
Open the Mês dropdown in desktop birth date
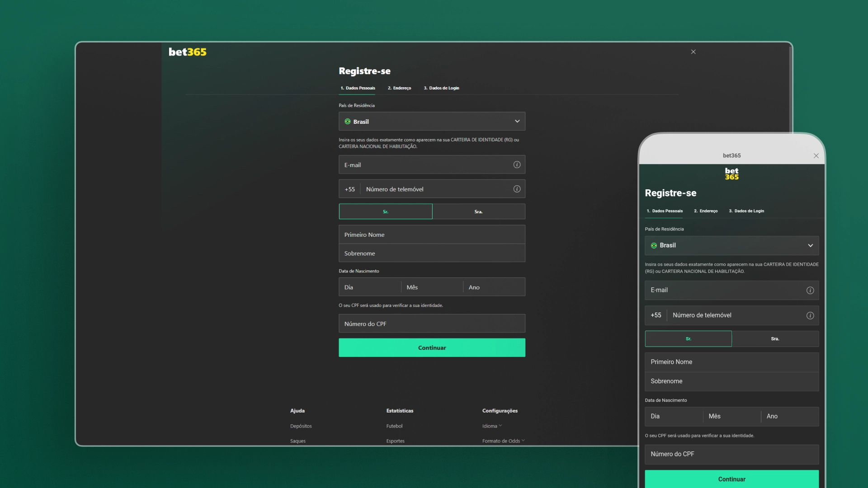432,287
